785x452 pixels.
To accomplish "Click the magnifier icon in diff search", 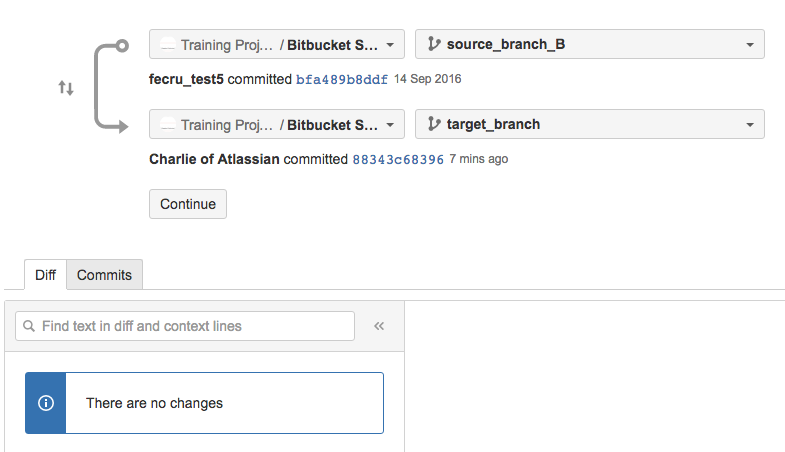I will pos(29,326).
